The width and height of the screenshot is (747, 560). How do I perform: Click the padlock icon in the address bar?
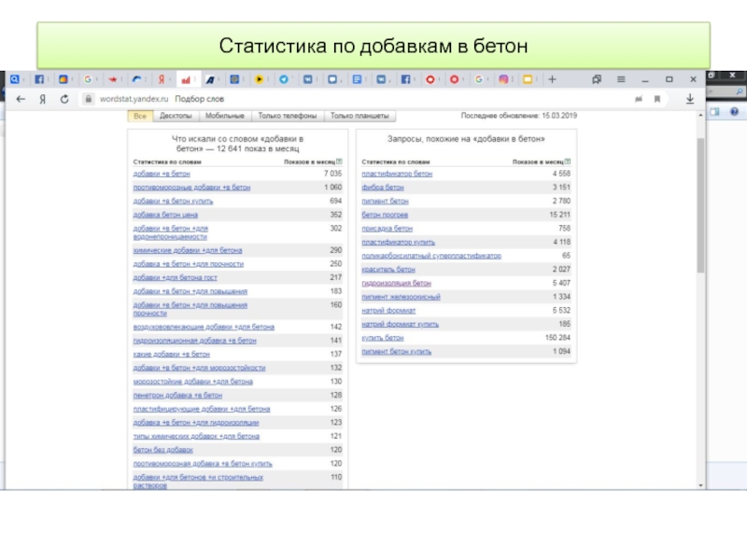[x=86, y=99]
